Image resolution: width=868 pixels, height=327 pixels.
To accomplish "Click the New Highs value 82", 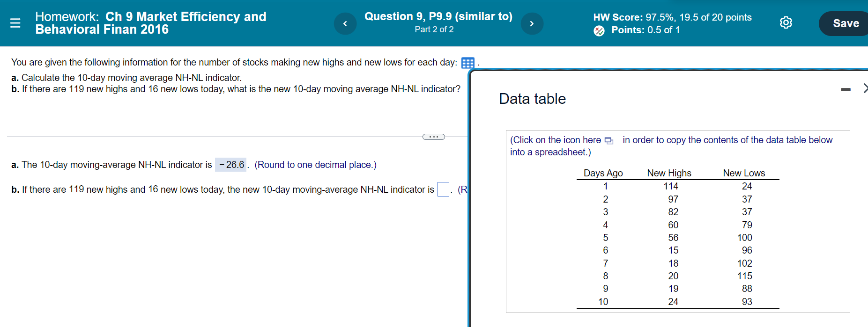I will point(673,212).
